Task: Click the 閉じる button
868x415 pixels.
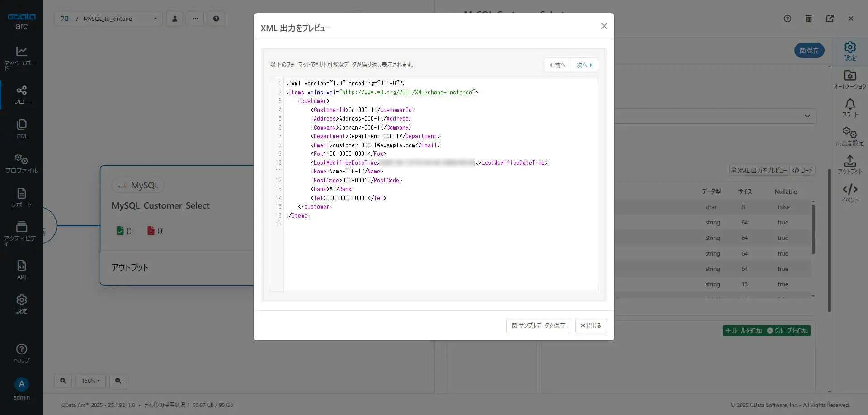Action: pyautogui.click(x=591, y=326)
